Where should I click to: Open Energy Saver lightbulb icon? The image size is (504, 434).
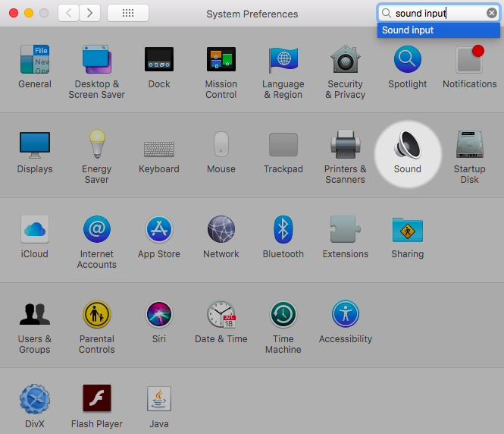tap(97, 144)
